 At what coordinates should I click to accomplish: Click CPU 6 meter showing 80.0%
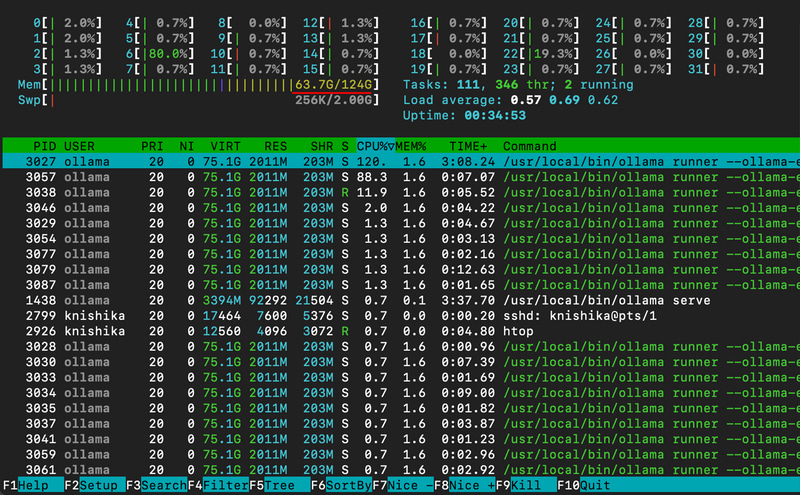tap(160, 54)
